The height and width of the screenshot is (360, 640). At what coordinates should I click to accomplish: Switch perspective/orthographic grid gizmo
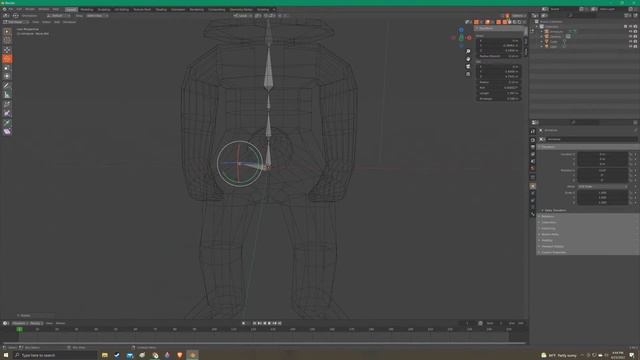click(x=468, y=74)
